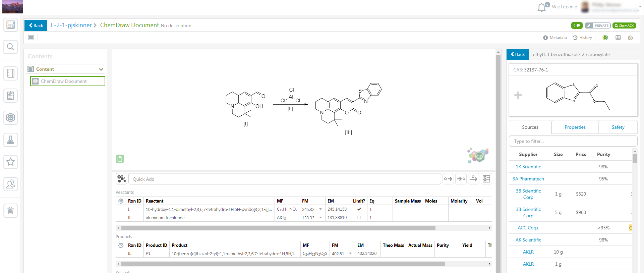This screenshot has width=644, height=273.
Task: Select limiting radio for aluminum trichloride
Action: pyautogui.click(x=359, y=218)
